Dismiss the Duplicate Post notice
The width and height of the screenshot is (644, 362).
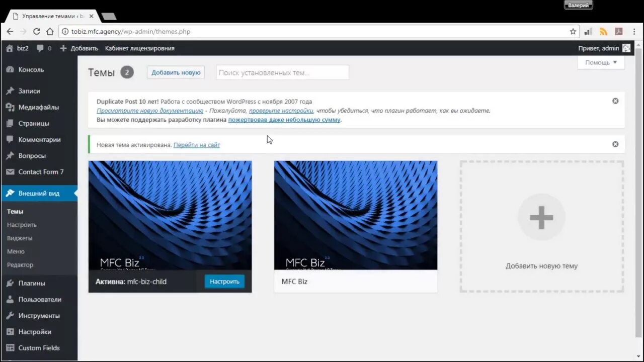click(615, 101)
